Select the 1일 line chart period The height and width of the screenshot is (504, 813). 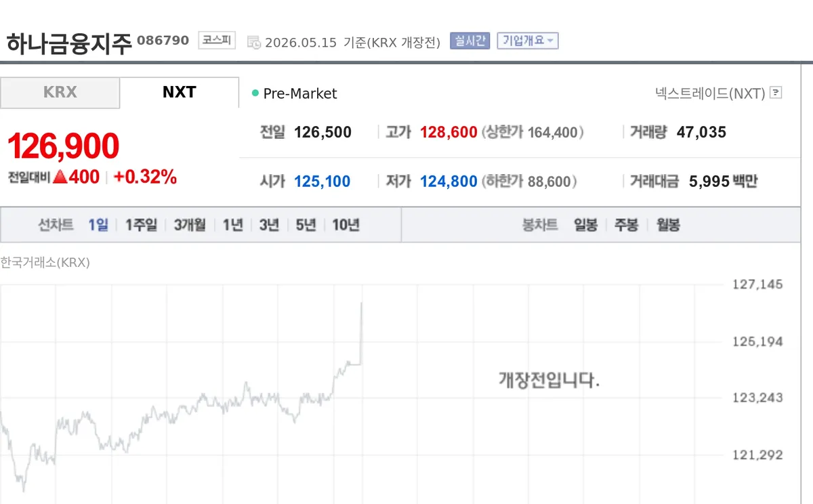(x=98, y=225)
